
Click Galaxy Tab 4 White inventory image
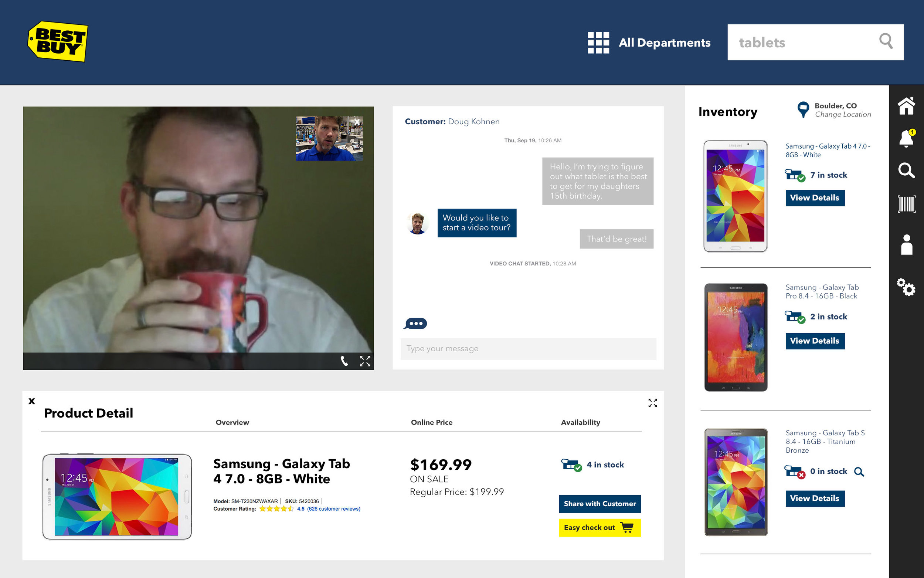tap(735, 196)
